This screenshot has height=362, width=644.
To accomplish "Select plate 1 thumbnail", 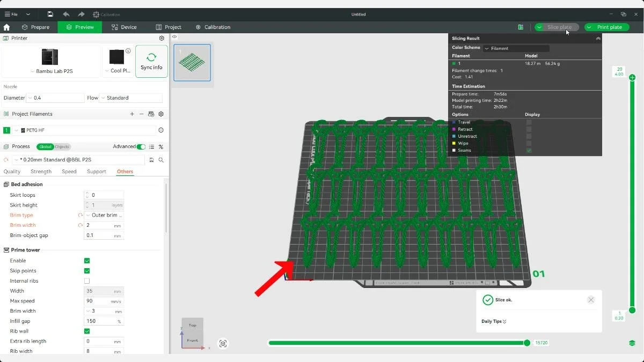I will (x=192, y=63).
